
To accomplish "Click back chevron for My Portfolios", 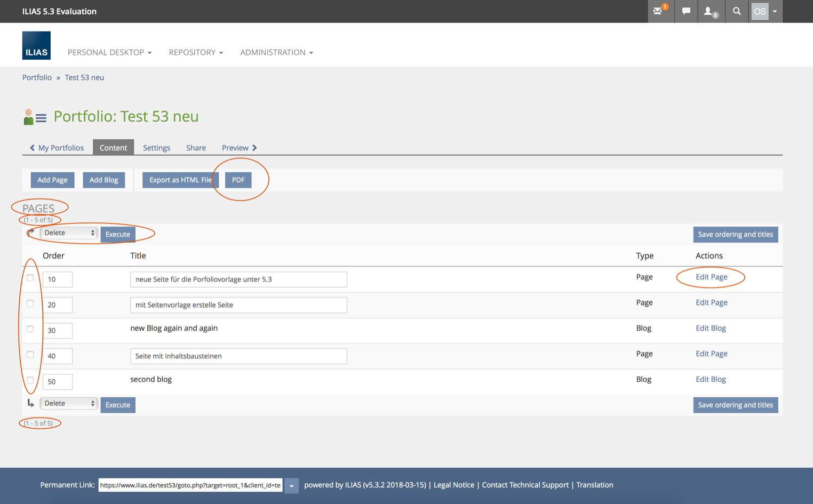I will click(33, 148).
